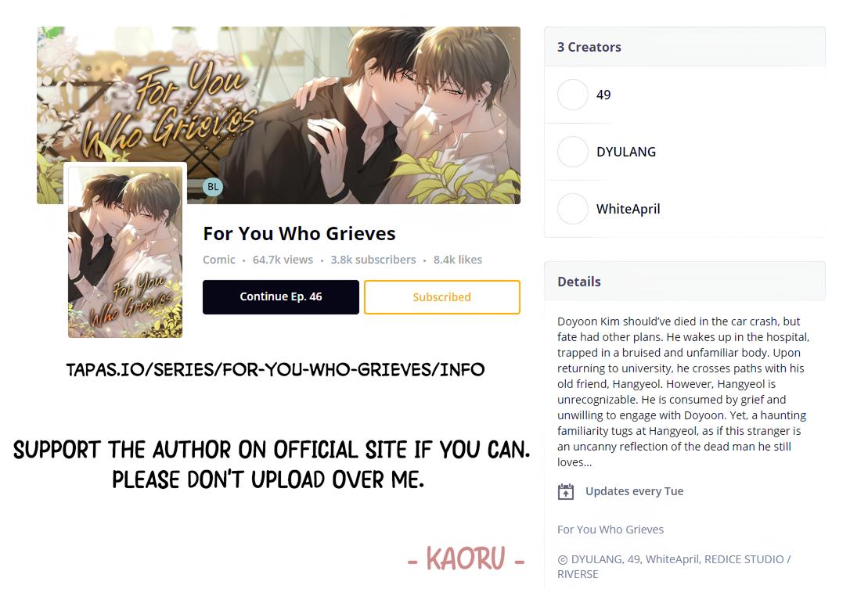Click the For You Who Grieves title heading
Image resolution: width=868 pixels, height=589 pixels.
[300, 233]
